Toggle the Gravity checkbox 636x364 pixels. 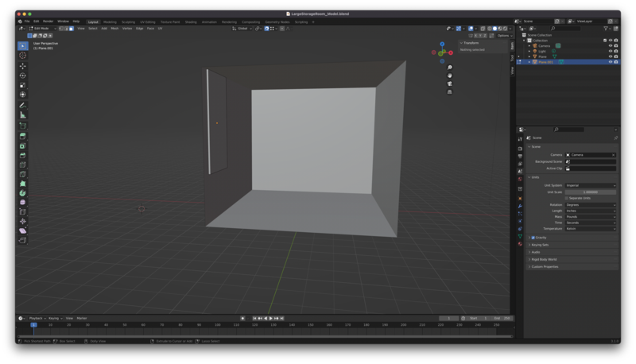click(533, 238)
